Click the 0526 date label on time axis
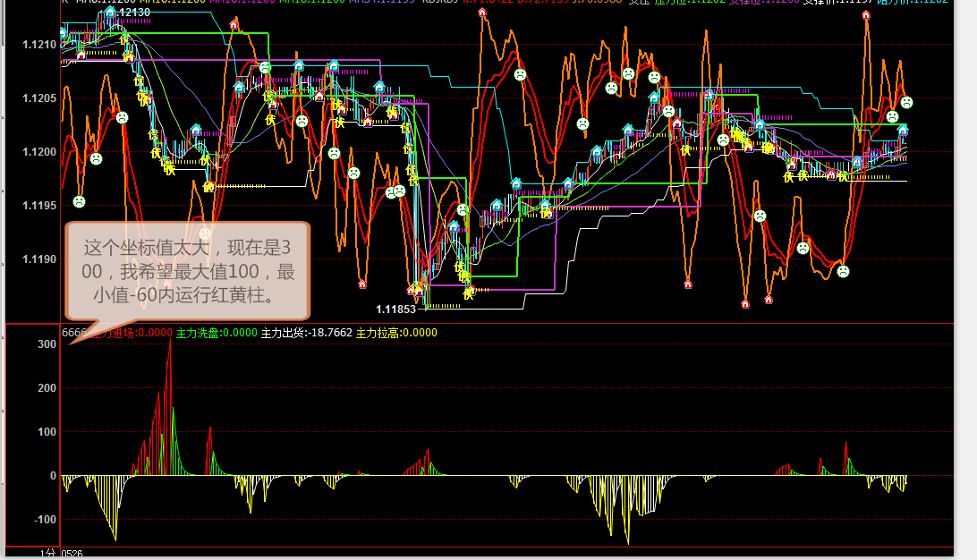Screen dimensions: 977x560 [72, 554]
